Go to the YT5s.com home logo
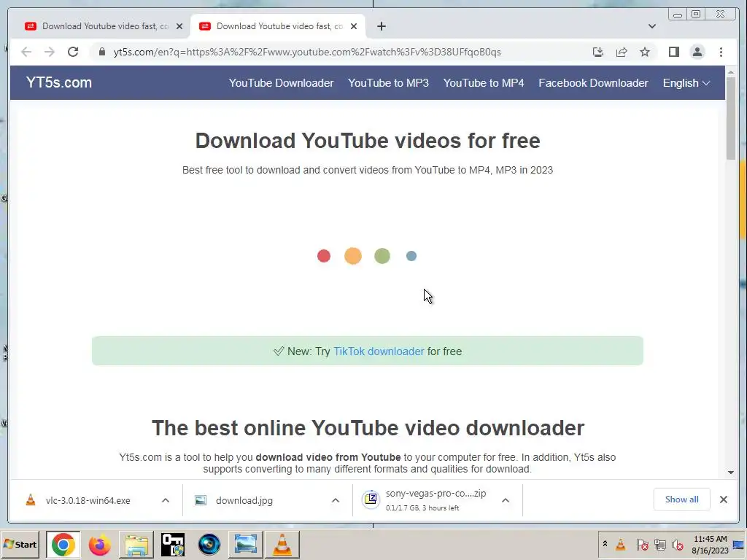747x560 pixels. 58,82
